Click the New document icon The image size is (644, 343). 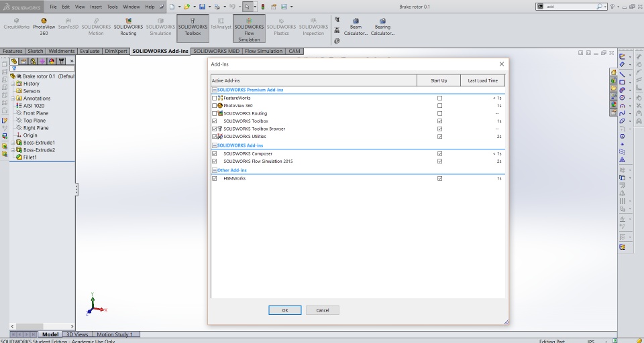pos(172,7)
